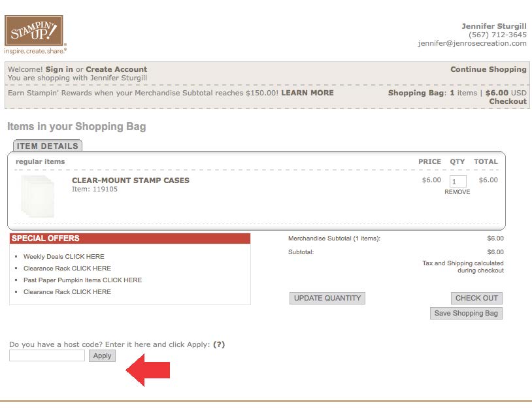
Task: Click the 'Tax and Shipping calculated during checkout' note
Action: click(x=463, y=267)
